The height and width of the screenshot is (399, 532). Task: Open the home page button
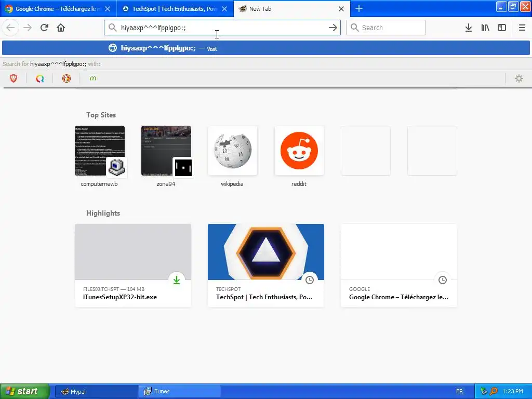coord(61,28)
